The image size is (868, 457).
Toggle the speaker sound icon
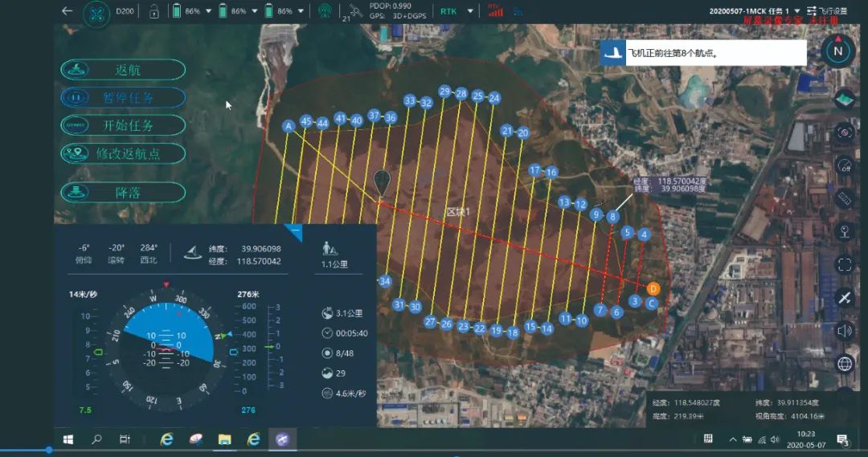(x=844, y=331)
